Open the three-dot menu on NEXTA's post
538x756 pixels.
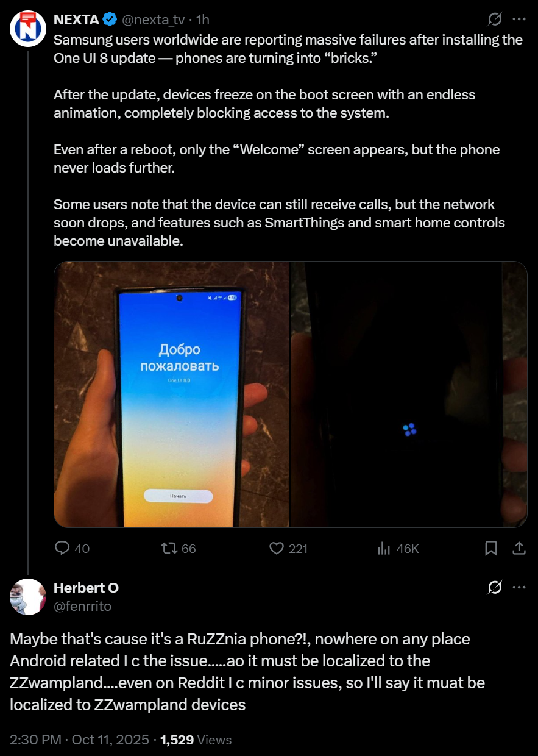tap(519, 20)
